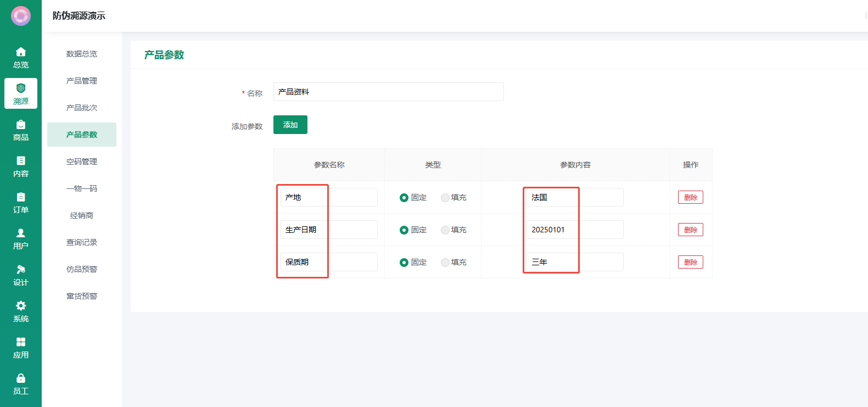Open the 商品 shopping bag icon
The width and height of the screenshot is (868, 407).
point(21,125)
